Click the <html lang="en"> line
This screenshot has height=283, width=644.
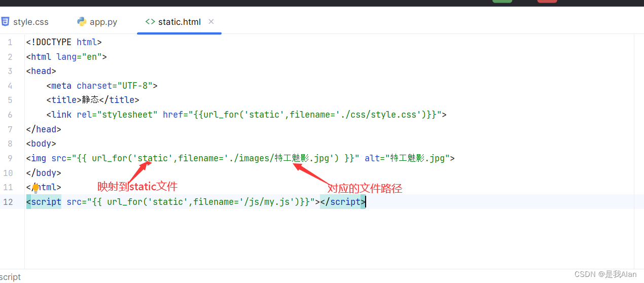66,57
